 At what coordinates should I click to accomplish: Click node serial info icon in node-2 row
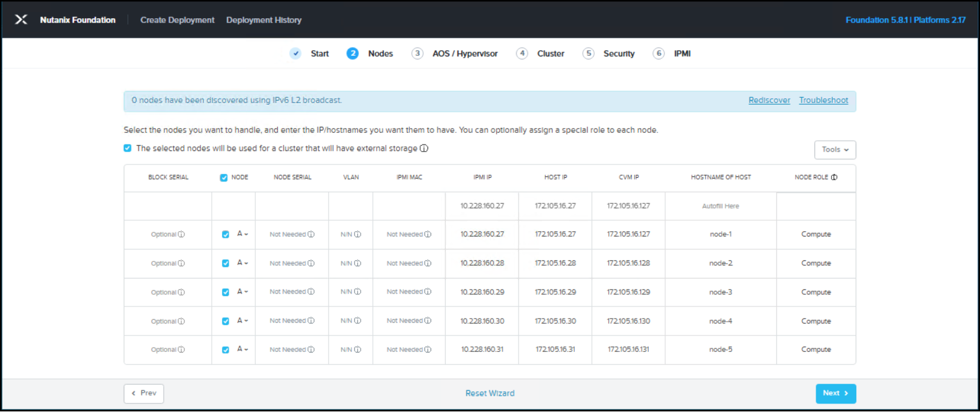tap(311, 263)
